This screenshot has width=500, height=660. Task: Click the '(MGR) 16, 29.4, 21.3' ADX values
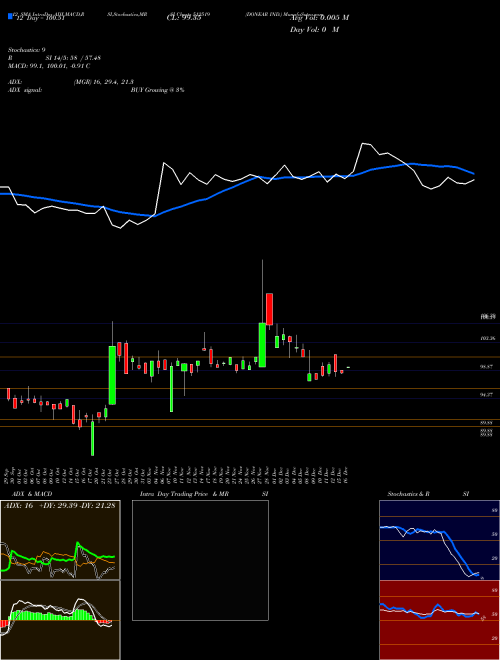point(104,82)
